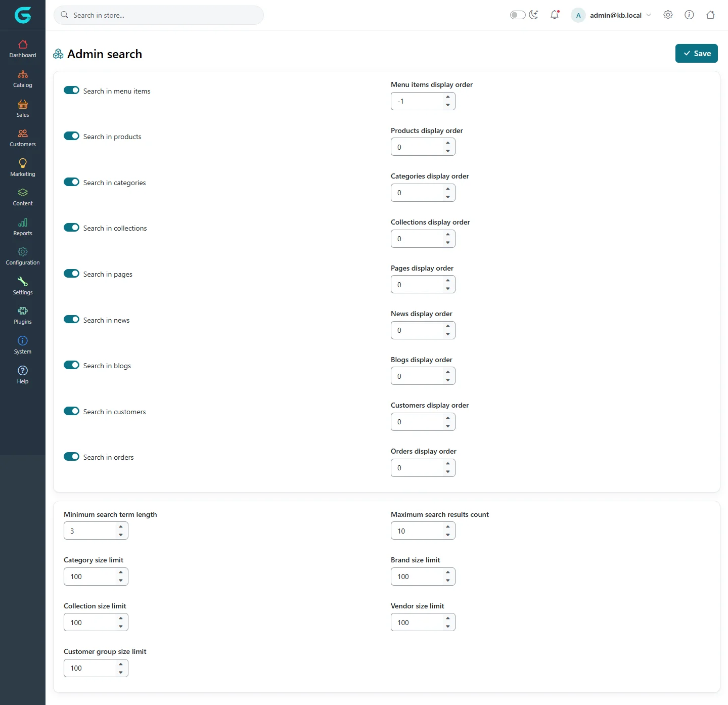Toggle Search in blogs switch
Screen dimensions: 728x705
(71, 365)
